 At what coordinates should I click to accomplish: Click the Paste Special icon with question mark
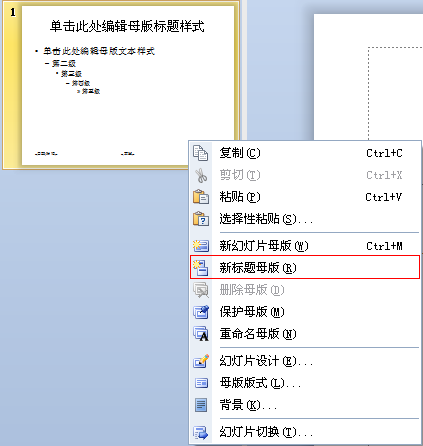coord(201,219)
